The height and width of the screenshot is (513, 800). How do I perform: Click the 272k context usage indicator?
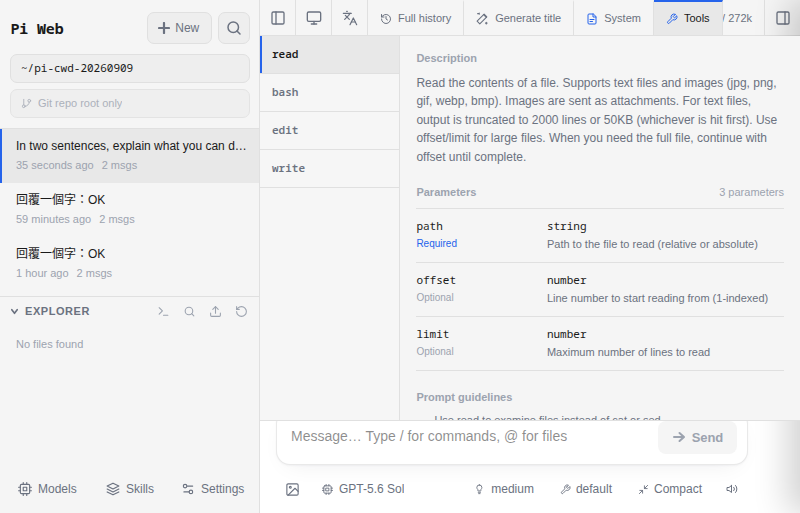738,18
